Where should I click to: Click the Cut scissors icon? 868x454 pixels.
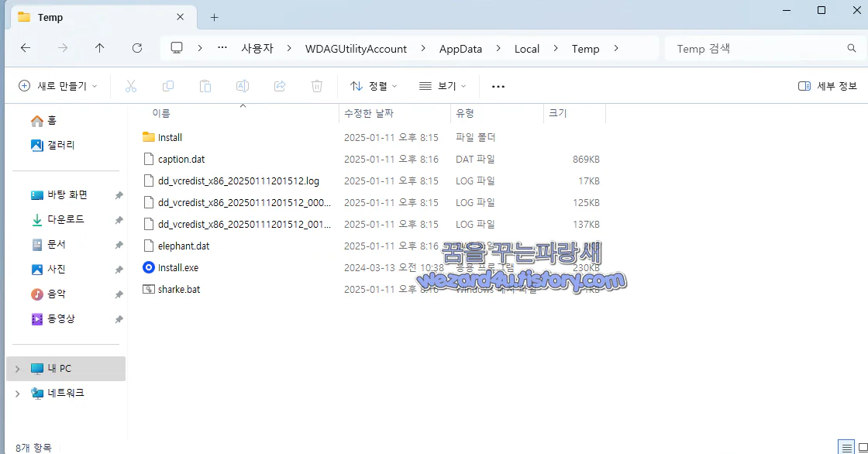(x=131, y=86)
